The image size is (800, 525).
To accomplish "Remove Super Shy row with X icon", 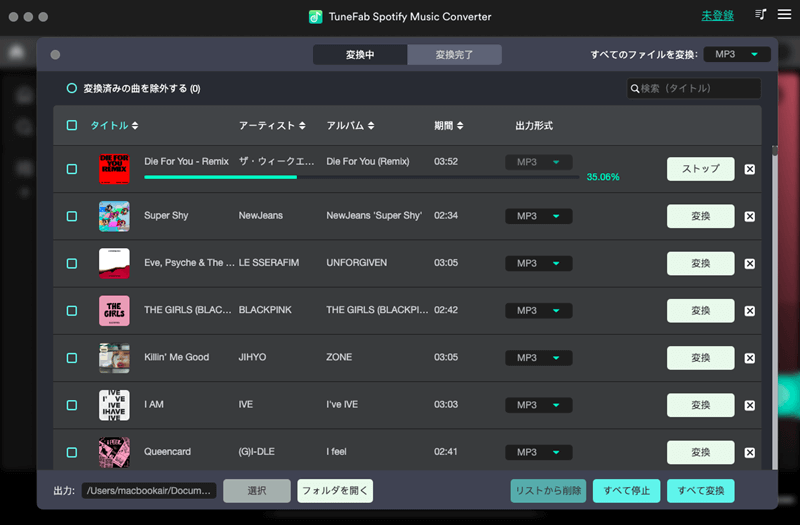I will 749,216.
